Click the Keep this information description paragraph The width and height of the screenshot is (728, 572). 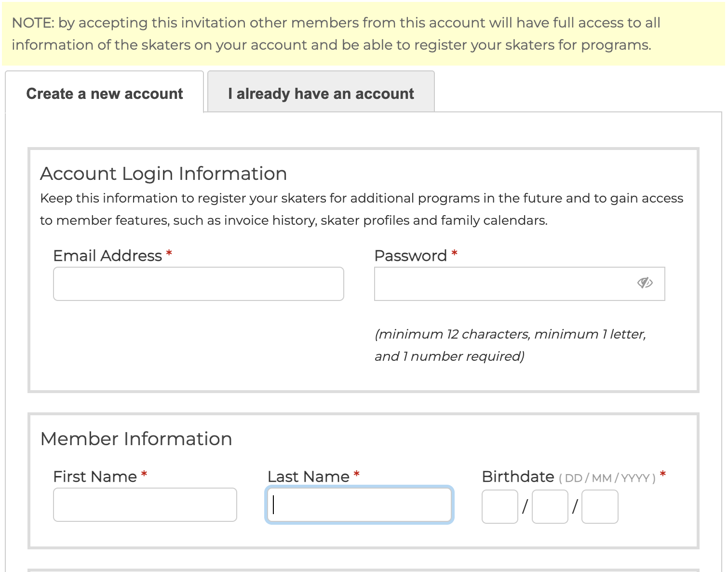click(362, 209)
